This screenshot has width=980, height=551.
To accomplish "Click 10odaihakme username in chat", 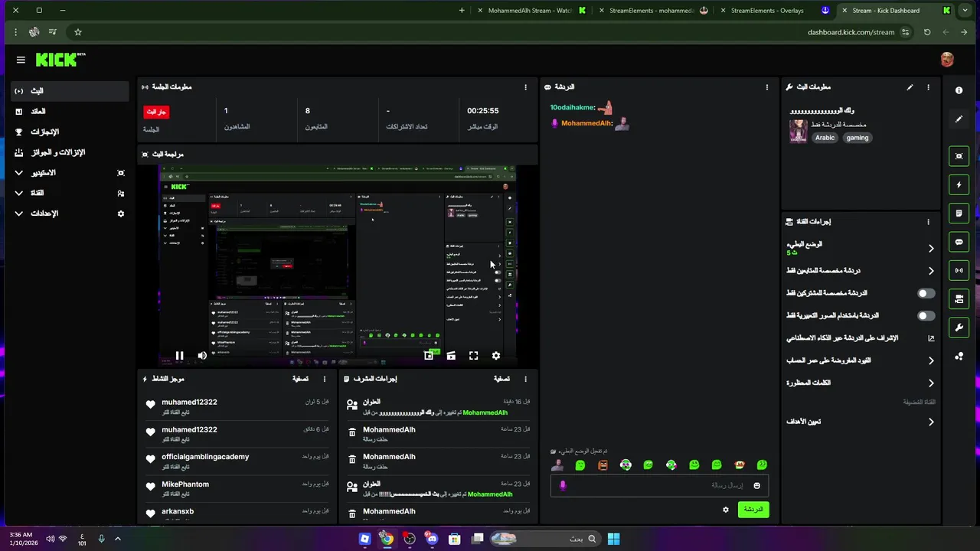I will pyautogui.click(x=573, y=108).
